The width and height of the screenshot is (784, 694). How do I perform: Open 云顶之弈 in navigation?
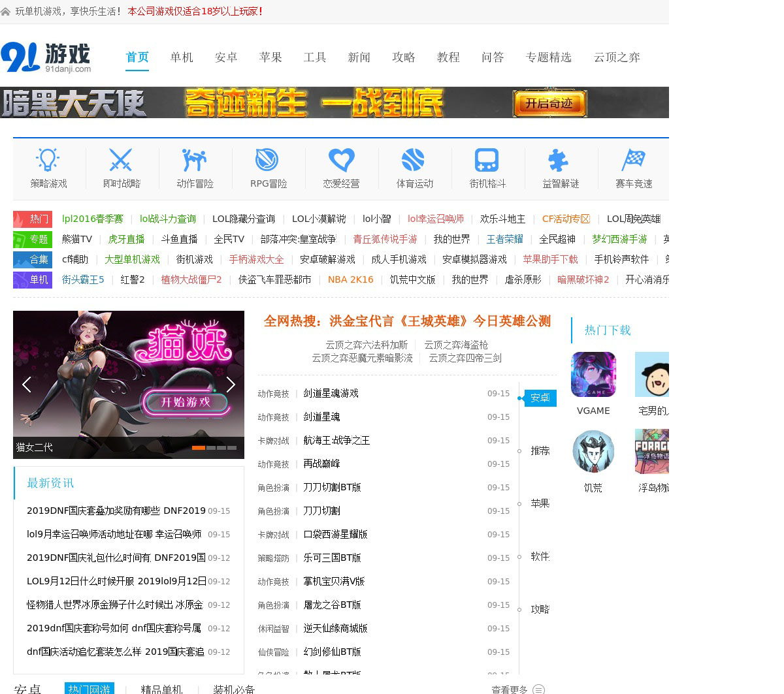point(617,57)
